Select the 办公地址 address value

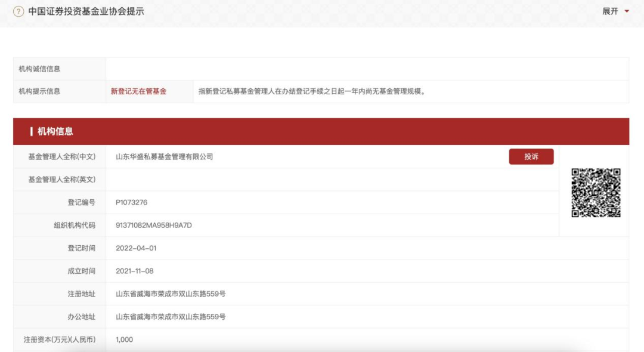[x=171, y=317]
